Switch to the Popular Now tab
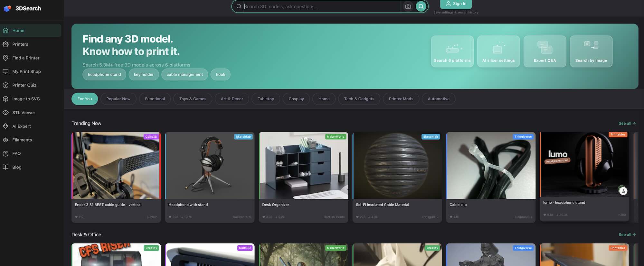Image resolution: width=644 pixels, height=266 pixels. pos(118,99)
